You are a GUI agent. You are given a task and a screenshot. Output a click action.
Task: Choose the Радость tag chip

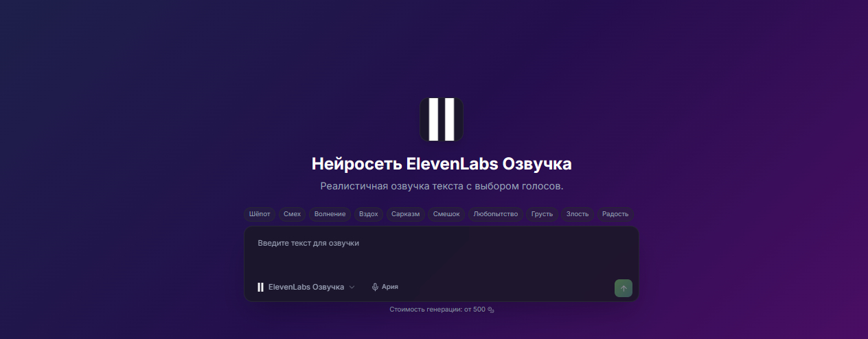tap(615, 214)
